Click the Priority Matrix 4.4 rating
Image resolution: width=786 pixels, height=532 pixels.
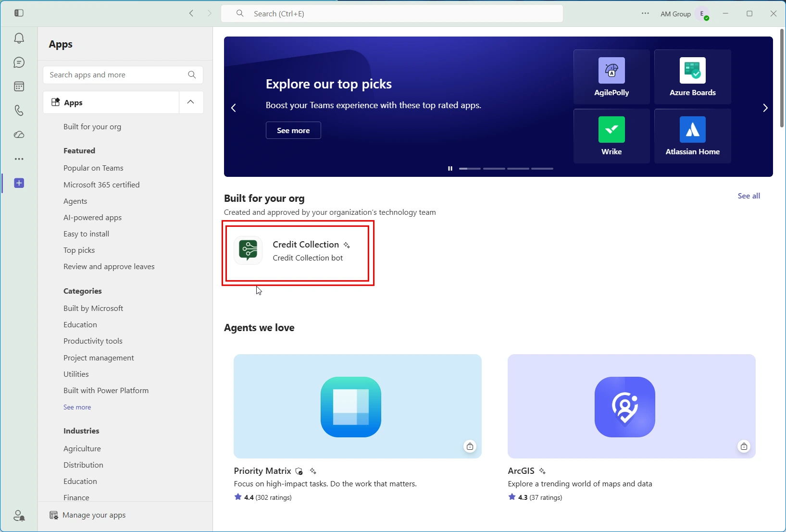point(263,497)
